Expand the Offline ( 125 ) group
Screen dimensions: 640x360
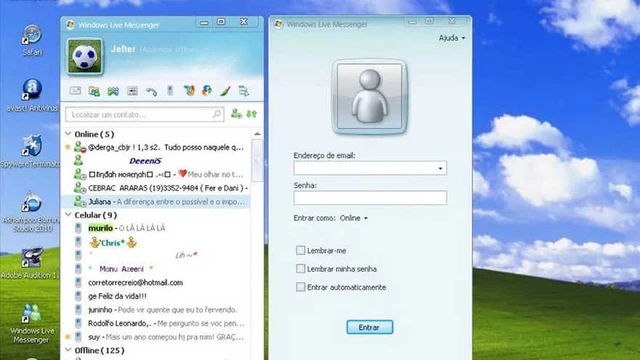pyautogui.click(x=68, y=350)
